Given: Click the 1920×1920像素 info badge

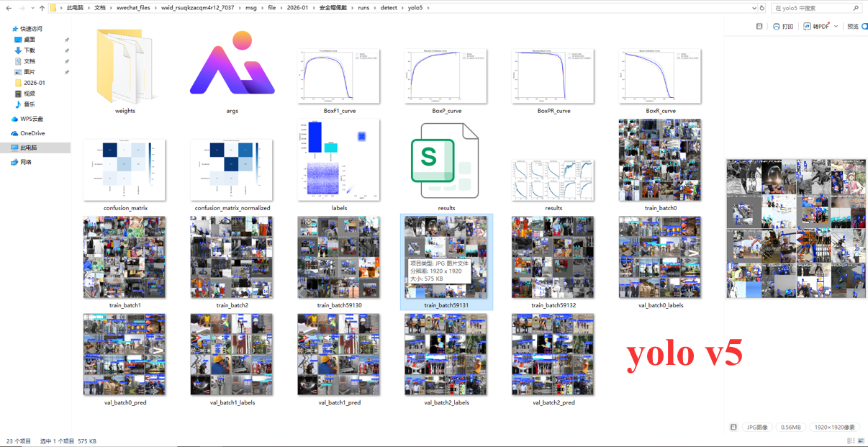Looking at the screenshot, I should point(834,427).
